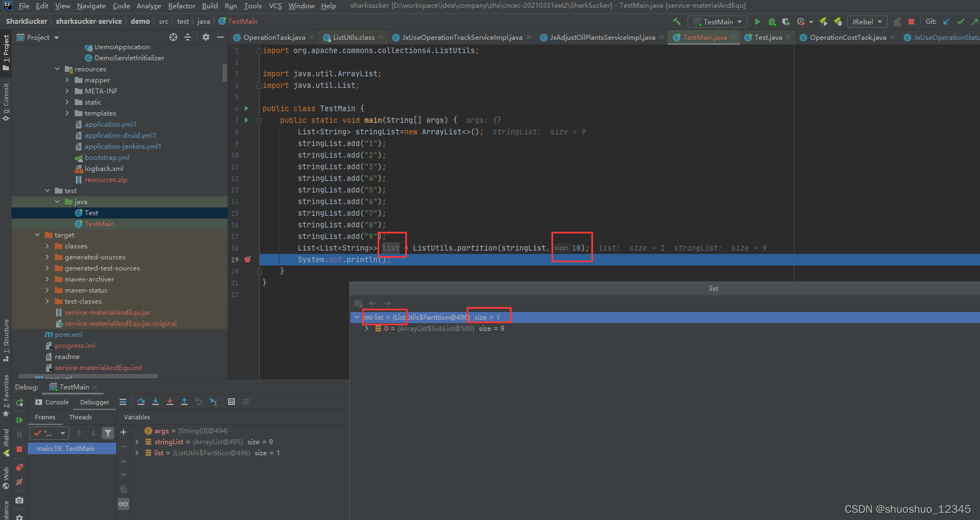Expand the mapper folder
Screen dimensions: 980x520
[x=67, y=80]
